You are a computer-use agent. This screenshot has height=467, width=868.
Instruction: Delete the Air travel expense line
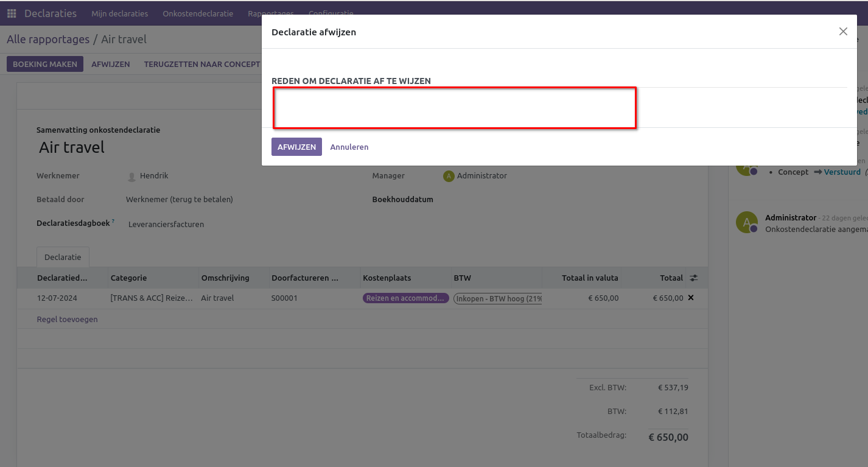tap(691, 298)
